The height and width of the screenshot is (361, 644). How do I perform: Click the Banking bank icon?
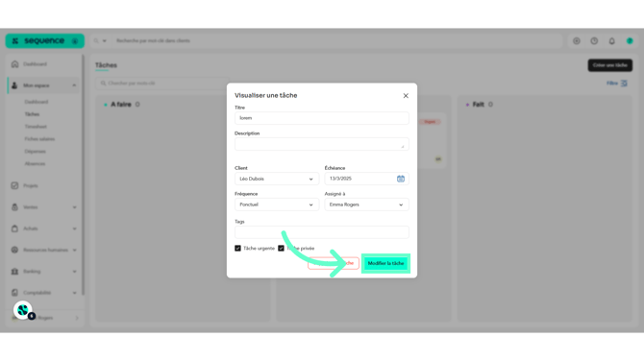pyautogui.click(x=14, y=271)
